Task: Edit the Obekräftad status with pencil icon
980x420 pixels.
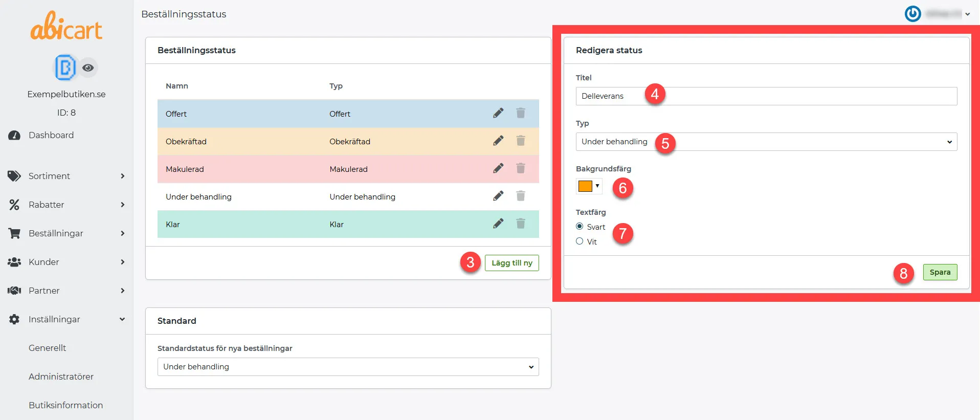Action: coord(498,141)
